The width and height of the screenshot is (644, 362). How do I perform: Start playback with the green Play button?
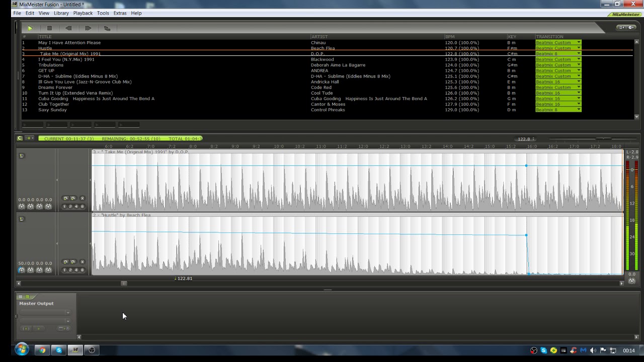(30, 28)
